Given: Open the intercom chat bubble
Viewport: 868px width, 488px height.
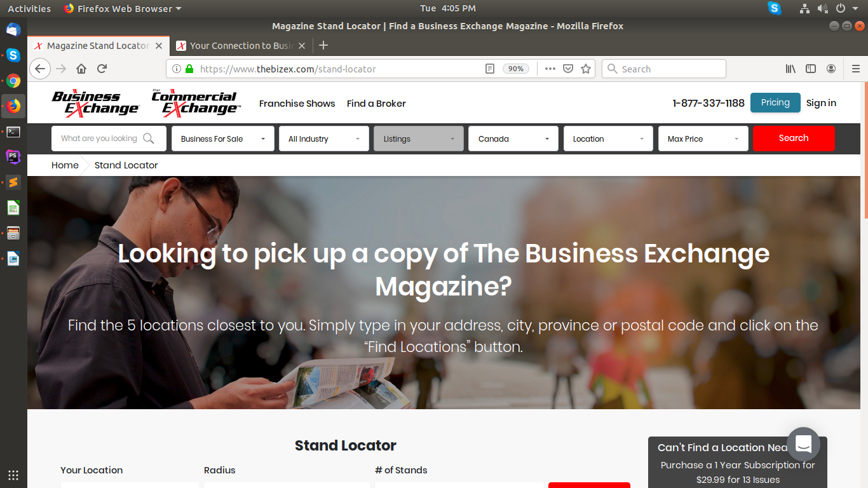Looking at the screenshot, I should [x=803, y=444].
